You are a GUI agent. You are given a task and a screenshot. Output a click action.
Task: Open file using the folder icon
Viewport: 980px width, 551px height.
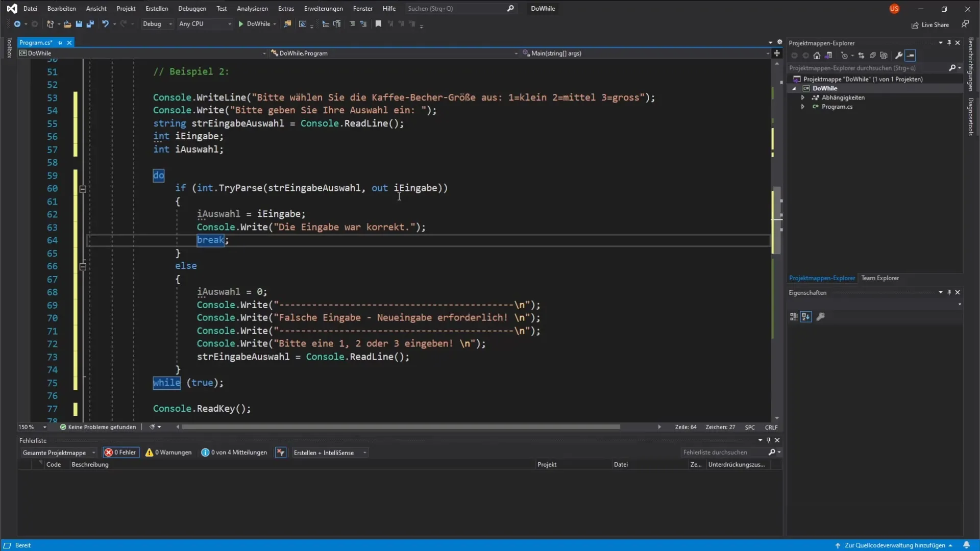[x=67, y=24]
